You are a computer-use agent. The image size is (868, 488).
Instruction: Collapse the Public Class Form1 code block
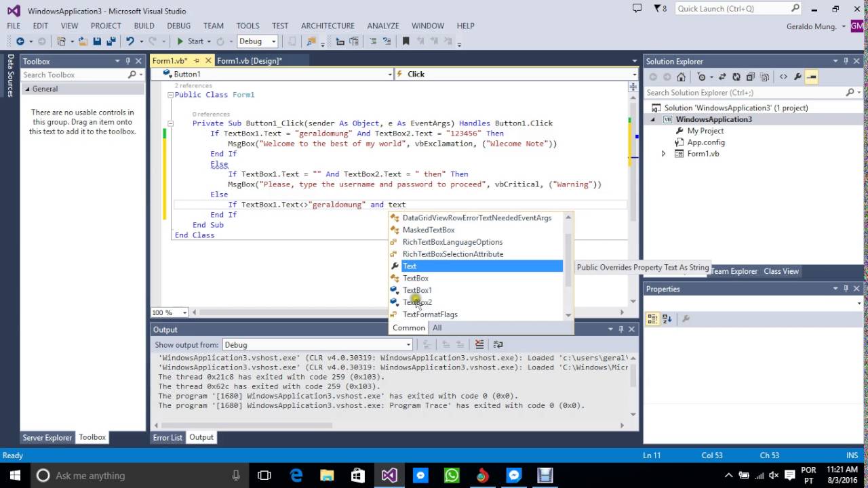170,95
